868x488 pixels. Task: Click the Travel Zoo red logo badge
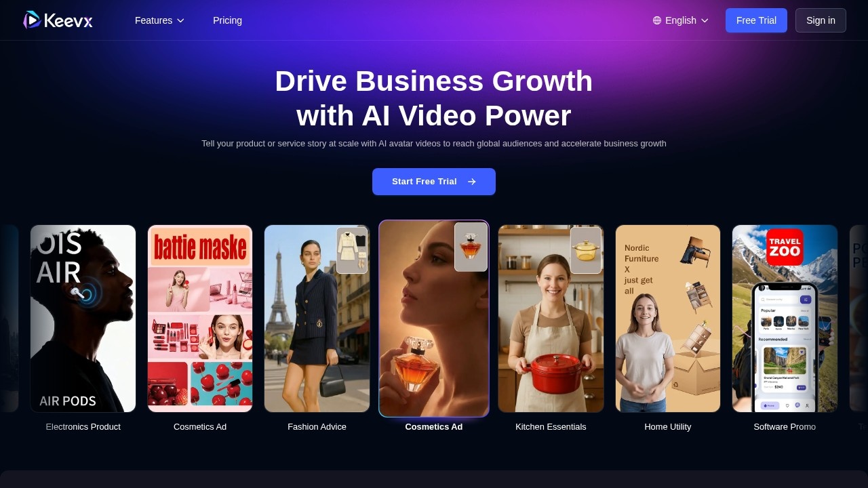click(785, 247)
